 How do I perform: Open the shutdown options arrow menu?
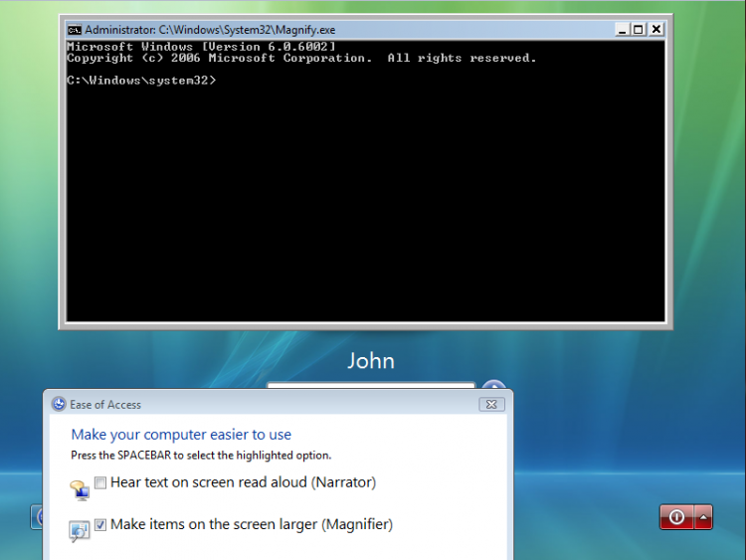pyautogui.click(x=703, y=517)
